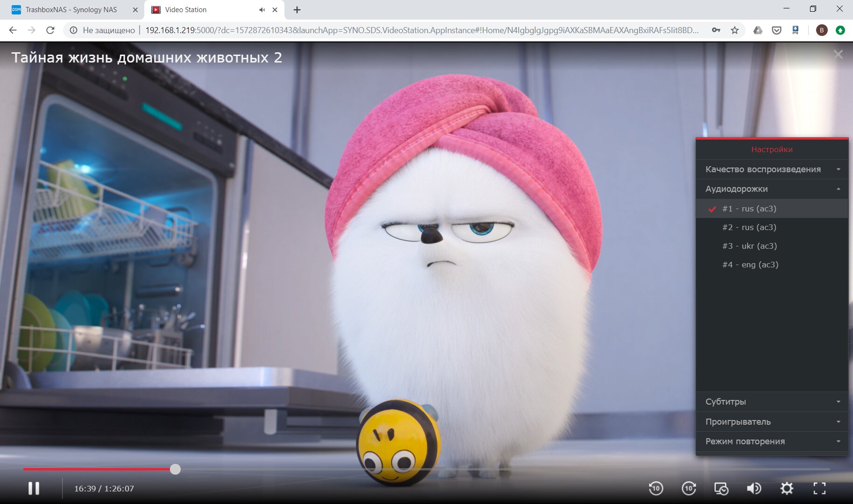The width and height of the screenshot is (853, 504).
Task: Rewind the video 10 seconds
Action: [656, 488]
